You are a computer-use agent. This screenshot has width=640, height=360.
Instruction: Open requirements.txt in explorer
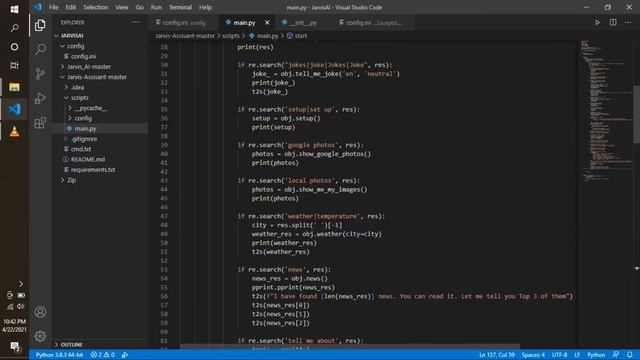[x=93, y=170]
